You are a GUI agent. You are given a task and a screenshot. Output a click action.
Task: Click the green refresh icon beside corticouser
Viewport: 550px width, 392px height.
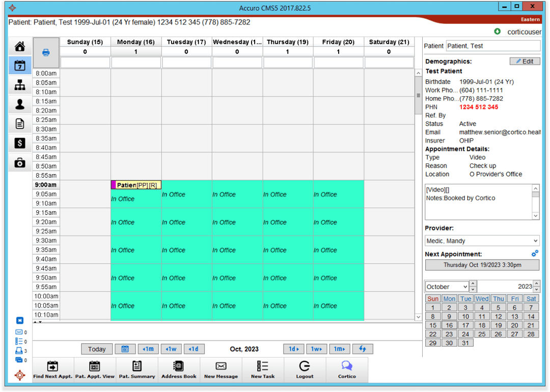(x=498, y=31)
